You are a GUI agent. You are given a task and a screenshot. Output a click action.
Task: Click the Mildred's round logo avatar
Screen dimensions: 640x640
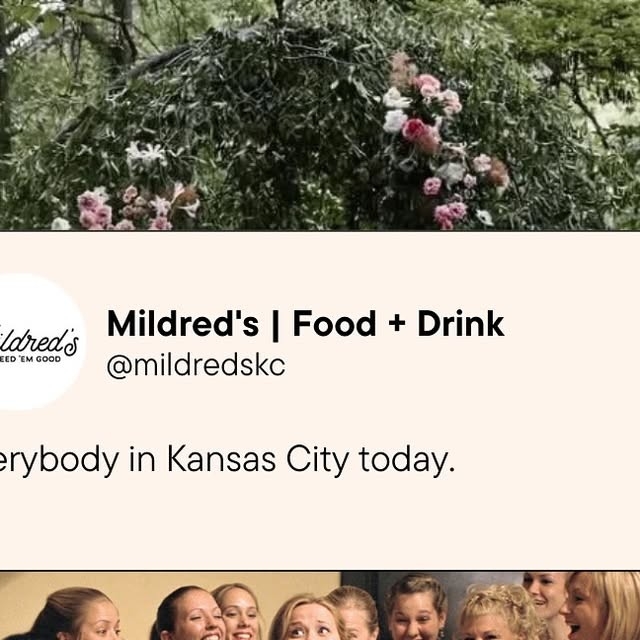[x=39, y=342]
